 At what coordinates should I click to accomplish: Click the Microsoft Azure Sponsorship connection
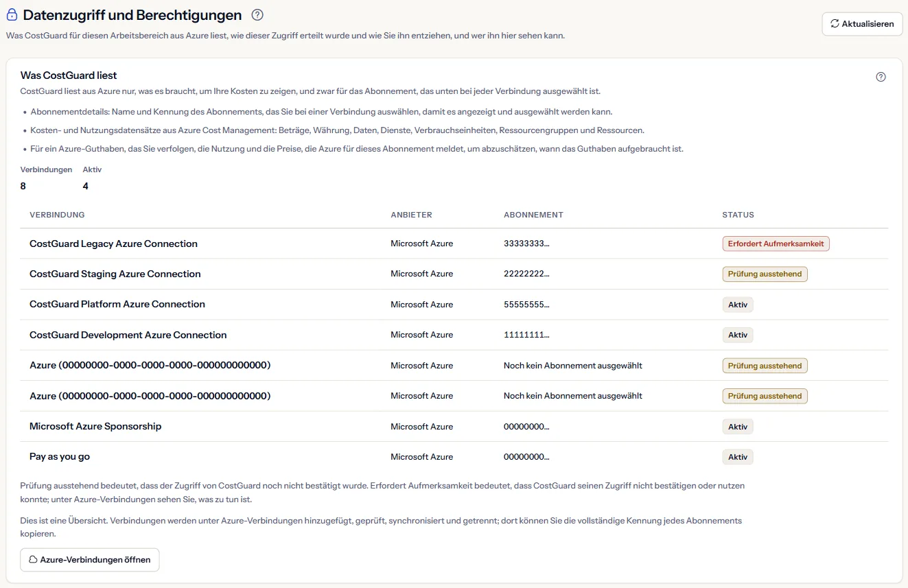(x=95, y=426)
